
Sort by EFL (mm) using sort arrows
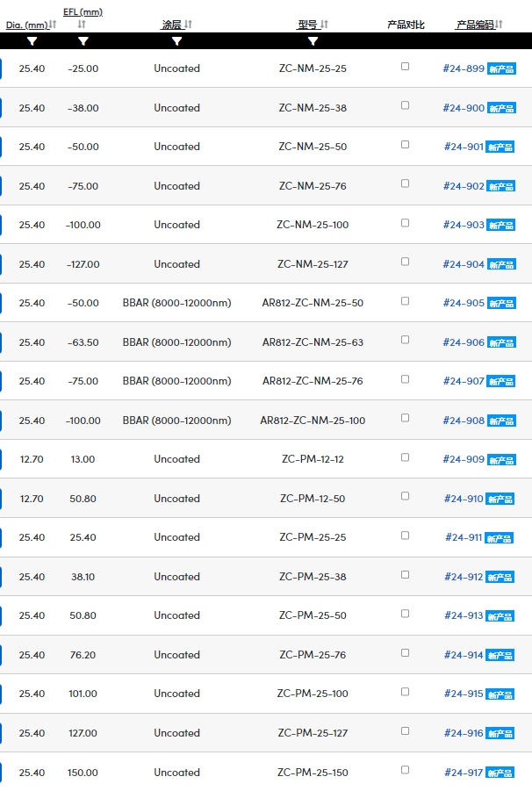coord(82,25)
